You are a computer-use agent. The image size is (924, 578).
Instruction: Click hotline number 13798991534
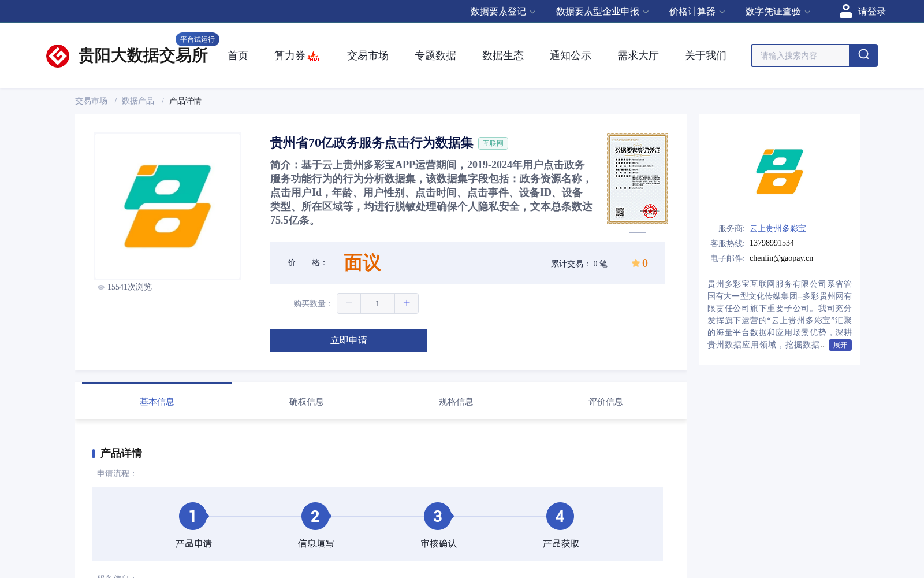click(x=772, y=243)
